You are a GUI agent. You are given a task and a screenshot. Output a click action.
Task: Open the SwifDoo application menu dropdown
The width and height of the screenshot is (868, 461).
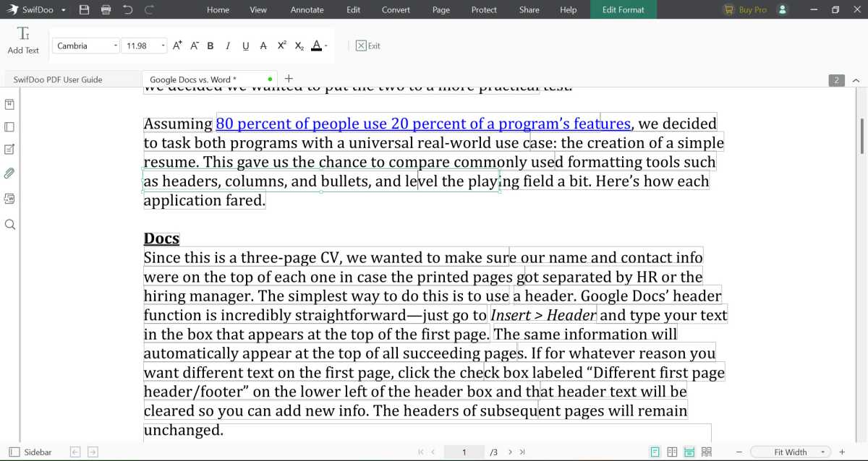tap(64, 10)
